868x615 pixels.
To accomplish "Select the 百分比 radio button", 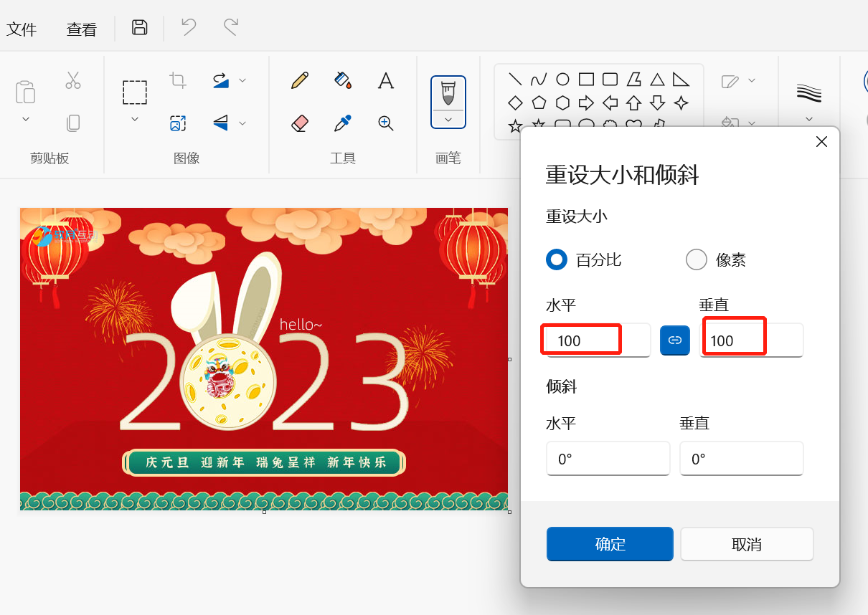I will coord(557,259).
